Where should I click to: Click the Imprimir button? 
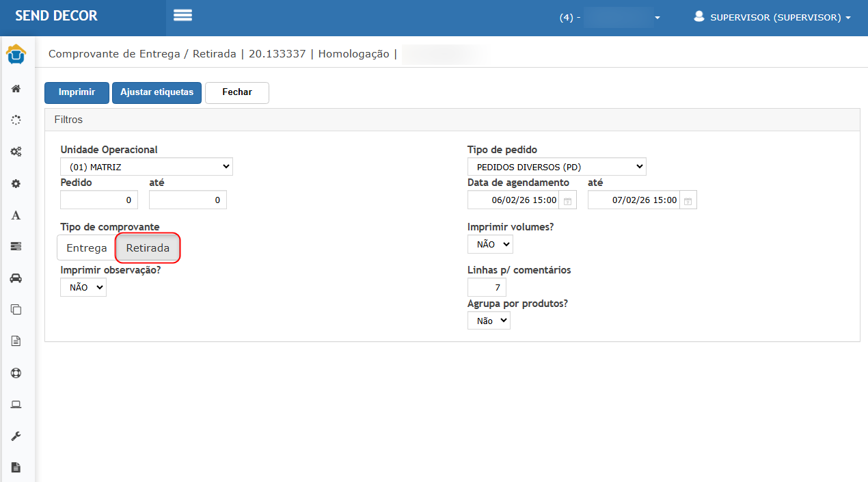pyautogui.click(x=77, y=92)
